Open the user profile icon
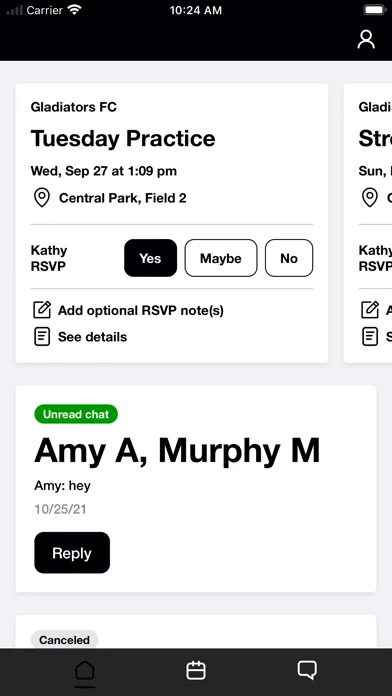Image resolution: width=392 pixels, height=696 pixels. 366,40
